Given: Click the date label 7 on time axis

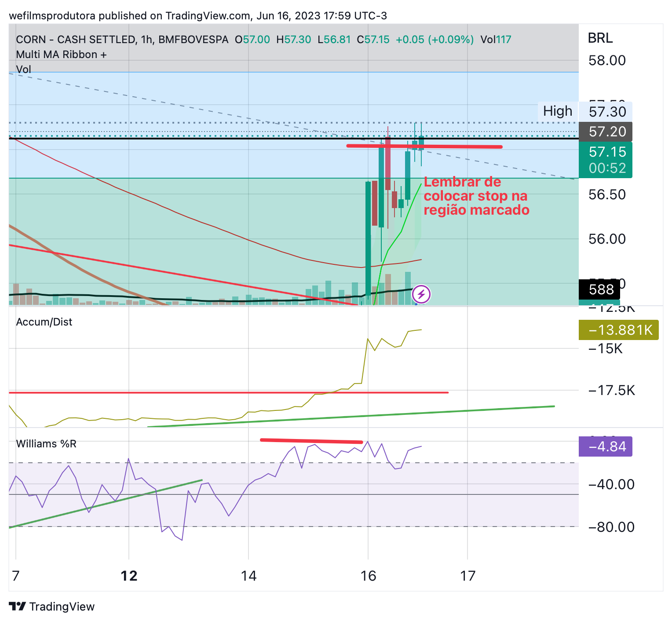Looking at the screenshot, I should pyautogui.click(x=16, y=576).
